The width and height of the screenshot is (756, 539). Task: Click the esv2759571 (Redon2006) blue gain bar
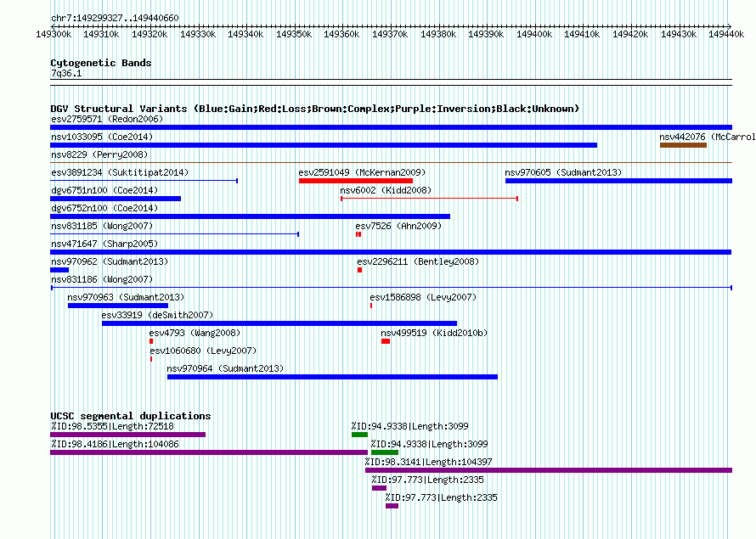[x=391, y=127]
